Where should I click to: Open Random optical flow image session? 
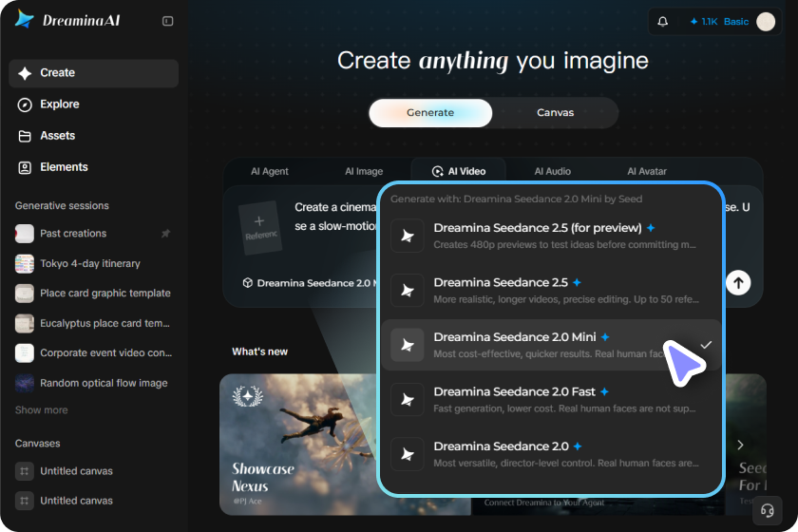point(94,383)
